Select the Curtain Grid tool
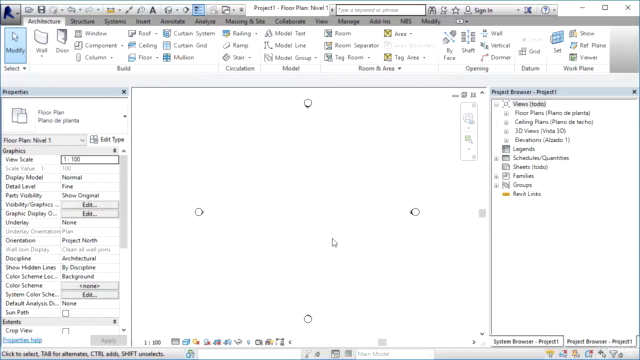Image resolution: width=640 pixels, height=360 pixels. coord(185,45)
